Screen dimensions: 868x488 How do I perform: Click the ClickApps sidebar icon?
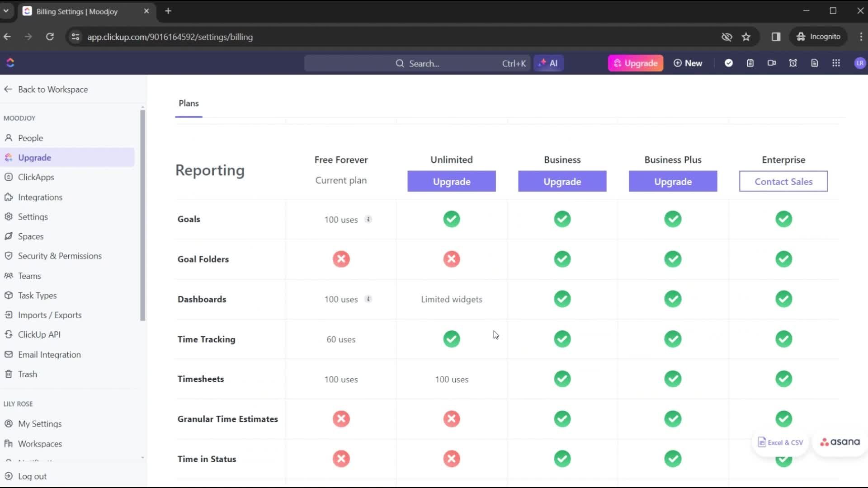(9, 177)
